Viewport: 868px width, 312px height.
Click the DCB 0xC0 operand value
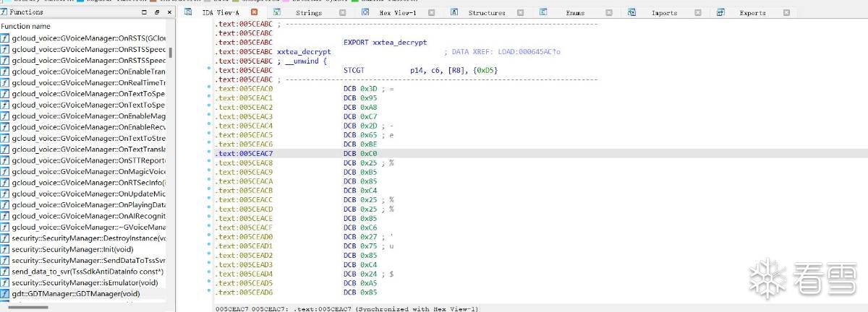369,154
